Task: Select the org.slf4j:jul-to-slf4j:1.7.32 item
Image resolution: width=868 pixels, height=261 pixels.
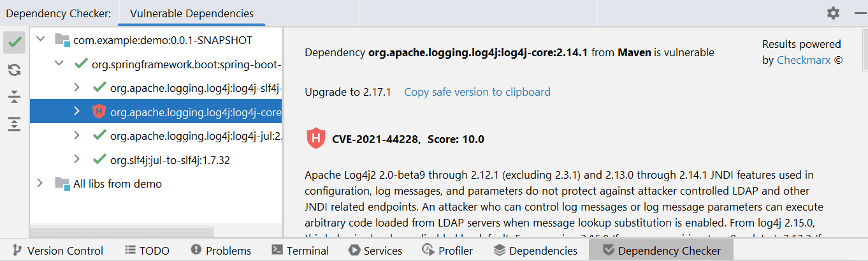Action: click(x=170, y=160)
